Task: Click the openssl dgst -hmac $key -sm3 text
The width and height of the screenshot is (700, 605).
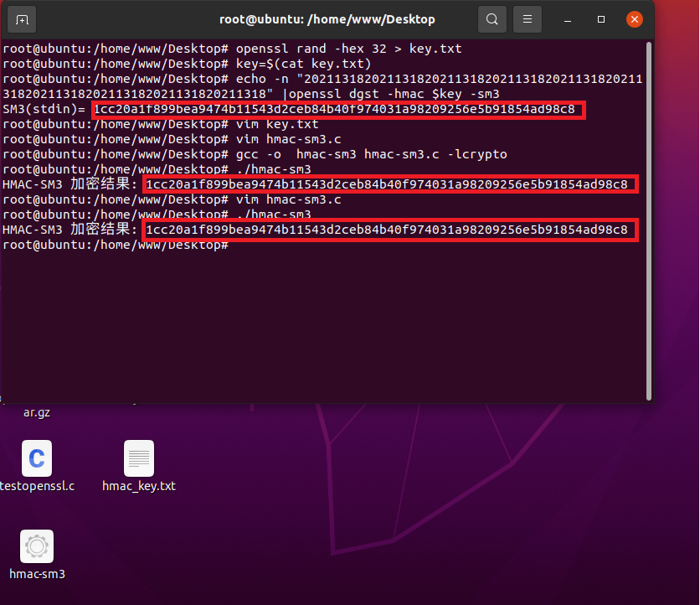Action: click(x=394, y=95)
